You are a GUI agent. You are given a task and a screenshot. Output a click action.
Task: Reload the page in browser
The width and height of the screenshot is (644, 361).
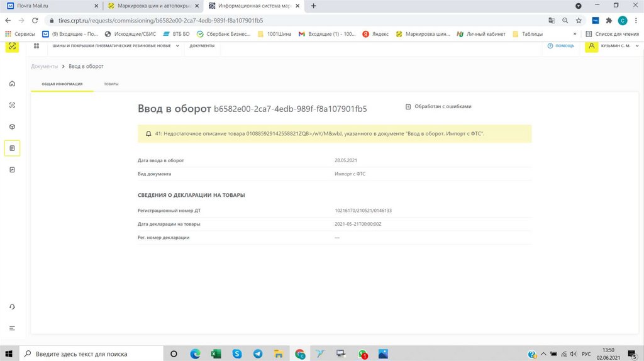(35, 20)
